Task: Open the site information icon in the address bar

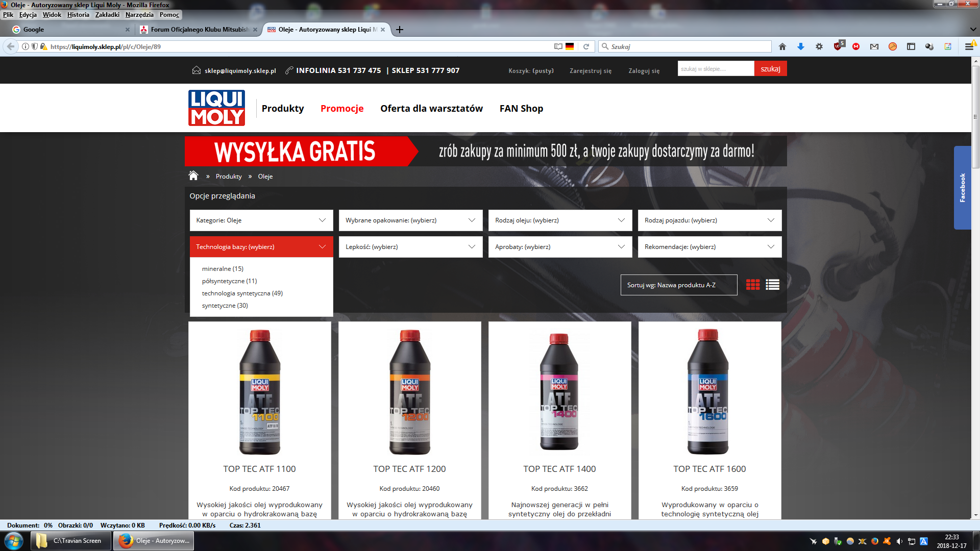Action: click(25, 46)
